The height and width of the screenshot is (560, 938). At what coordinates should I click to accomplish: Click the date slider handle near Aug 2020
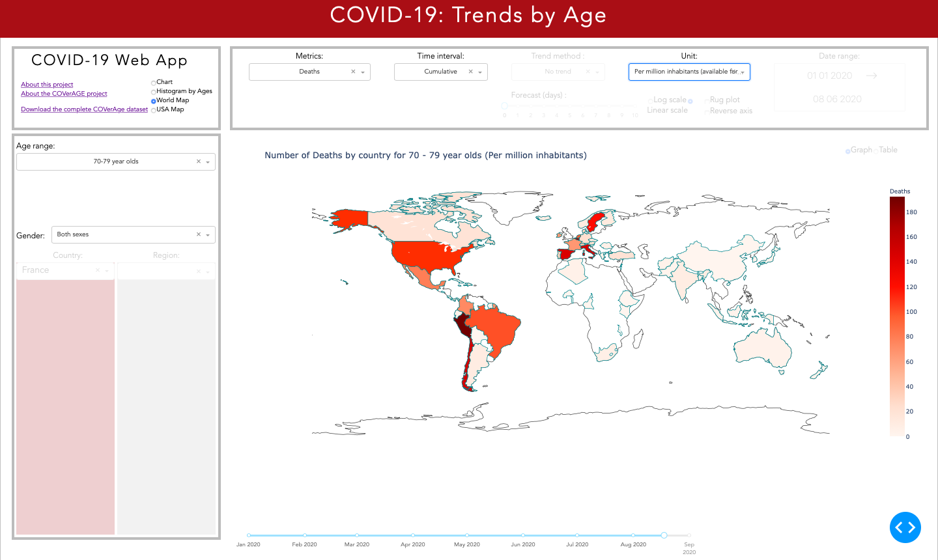[664, 535]
